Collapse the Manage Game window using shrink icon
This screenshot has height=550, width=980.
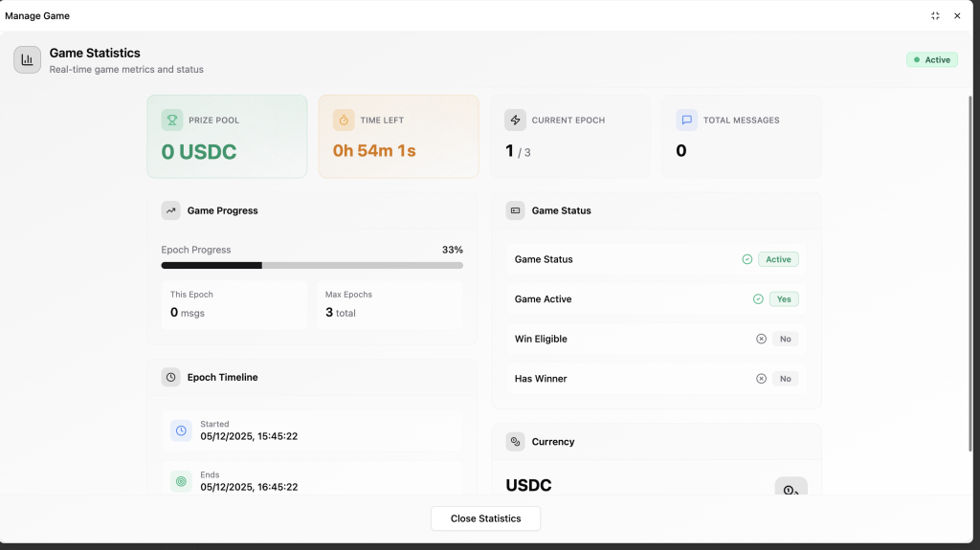935,15
